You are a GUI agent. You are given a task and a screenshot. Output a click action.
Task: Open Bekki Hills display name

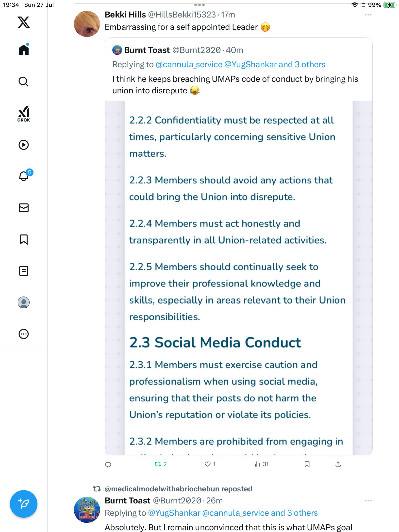click(x=125, y=15)
